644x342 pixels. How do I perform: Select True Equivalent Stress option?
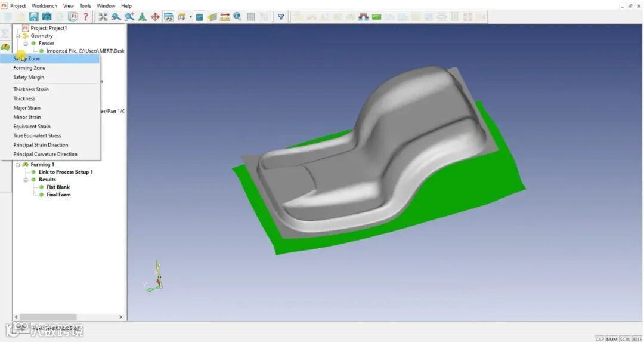pos(50,135)
